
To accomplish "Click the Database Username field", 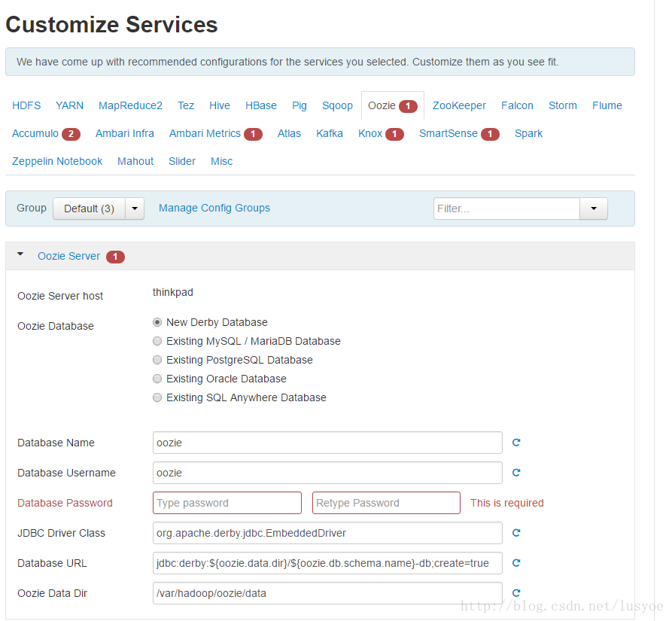I will pyautogui.click(x=327, y=472).
